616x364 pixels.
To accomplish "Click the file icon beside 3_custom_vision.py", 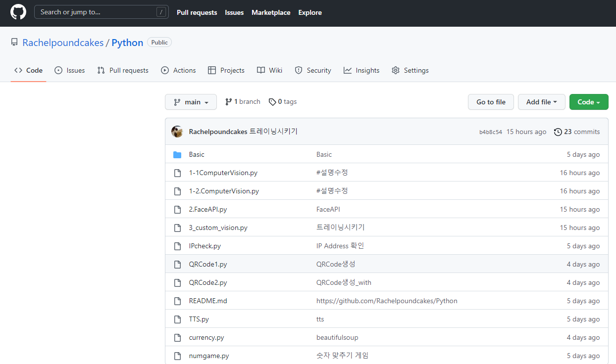I will 177,228.
